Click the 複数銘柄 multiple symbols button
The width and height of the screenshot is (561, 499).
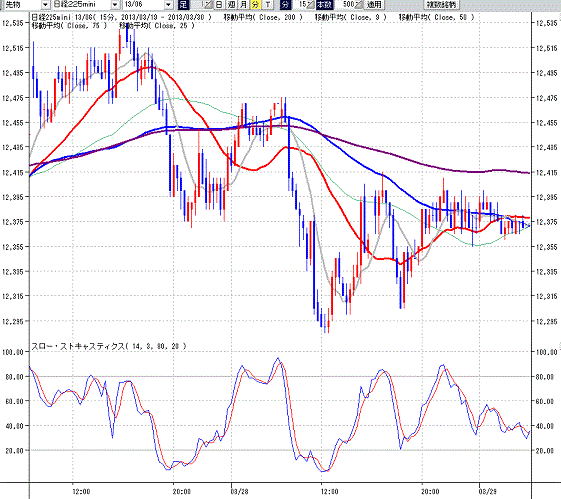click(x=442, y=5)
